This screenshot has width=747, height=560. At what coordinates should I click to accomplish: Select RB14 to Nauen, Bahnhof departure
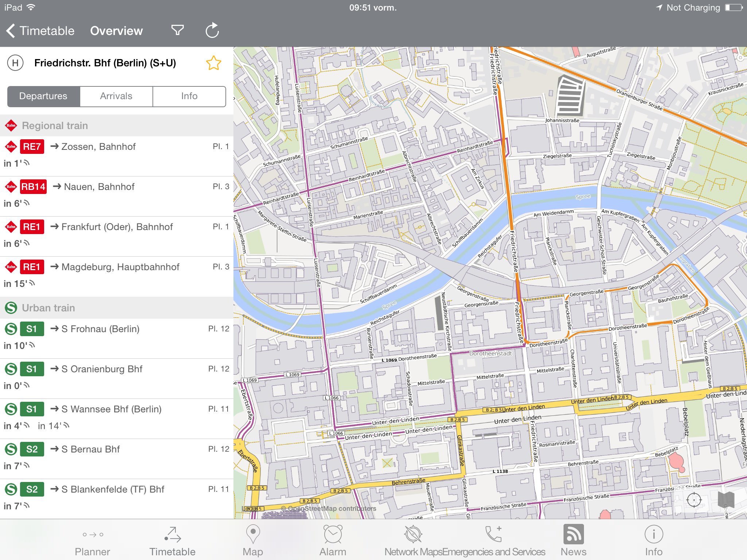[x=117, y=197]
